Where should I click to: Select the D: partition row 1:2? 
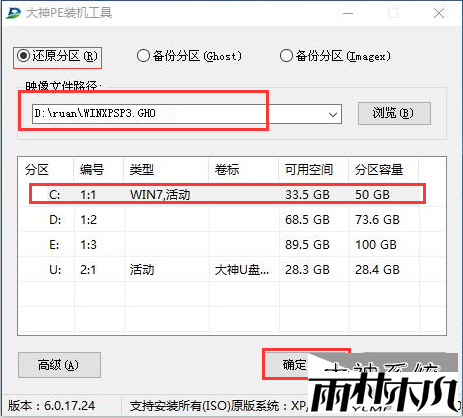coord(232,219)
